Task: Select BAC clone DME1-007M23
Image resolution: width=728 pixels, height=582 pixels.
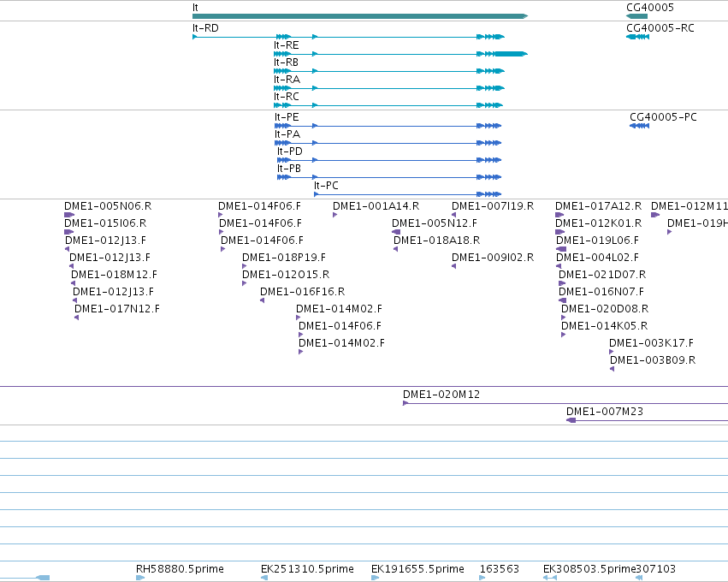Action: tap(605, 412)
